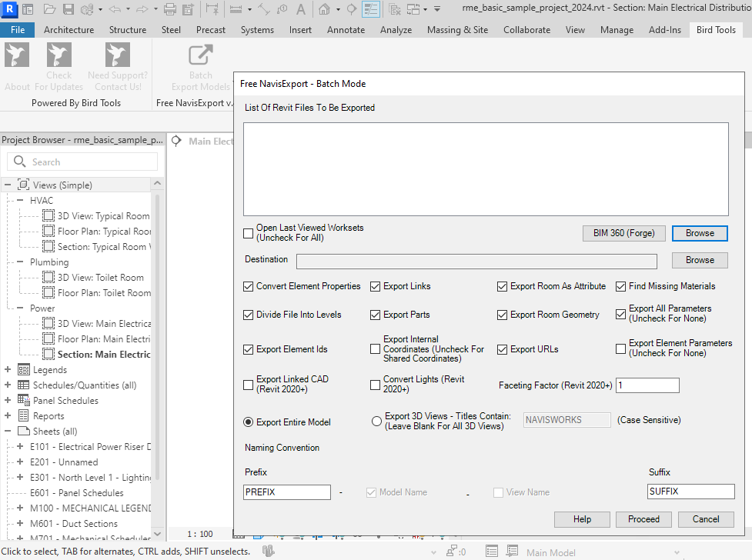This screenshot has height=560, width=752.
Task: Click the Prefix text field
Action: click(288, 492)
